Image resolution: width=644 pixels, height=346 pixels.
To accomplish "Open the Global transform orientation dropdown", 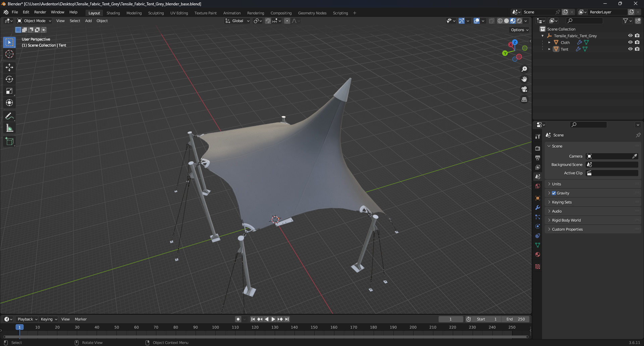I will click(x=237, y=21).
